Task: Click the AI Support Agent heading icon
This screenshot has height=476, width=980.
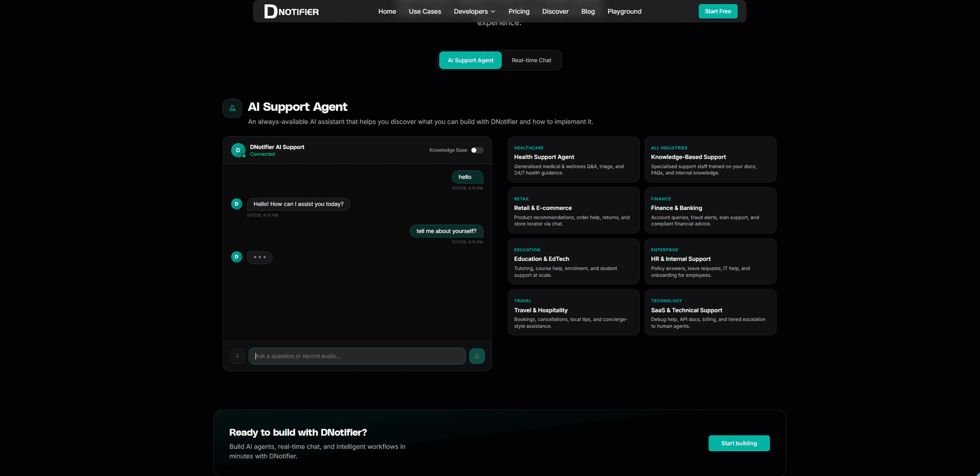Action: click(x=232, y=108)
